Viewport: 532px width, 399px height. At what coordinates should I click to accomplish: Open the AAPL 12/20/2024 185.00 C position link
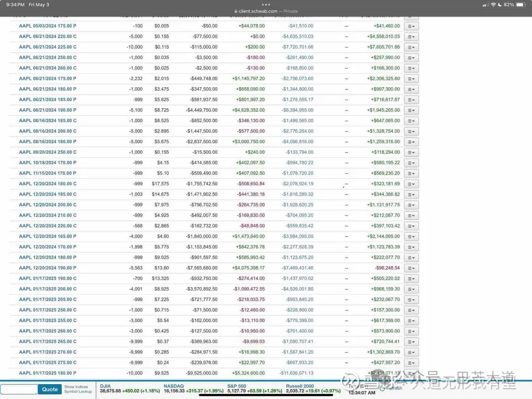[x=47, y=194]
